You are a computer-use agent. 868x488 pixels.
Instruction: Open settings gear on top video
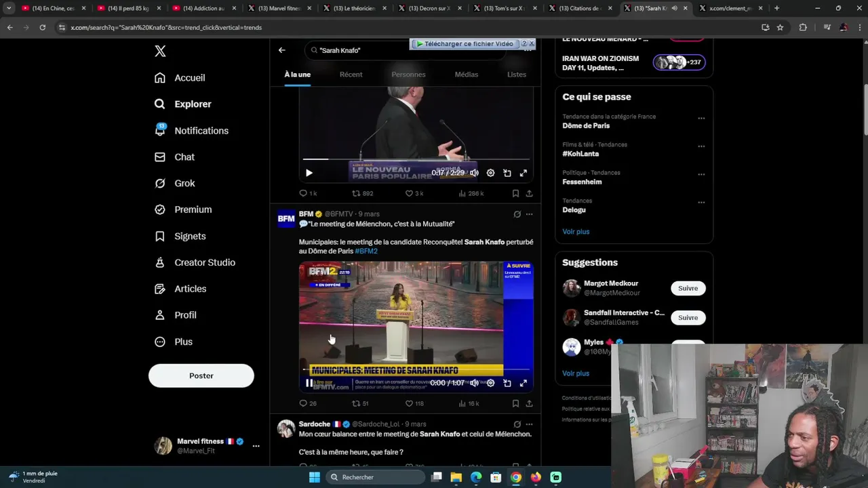tap(490, 173)
